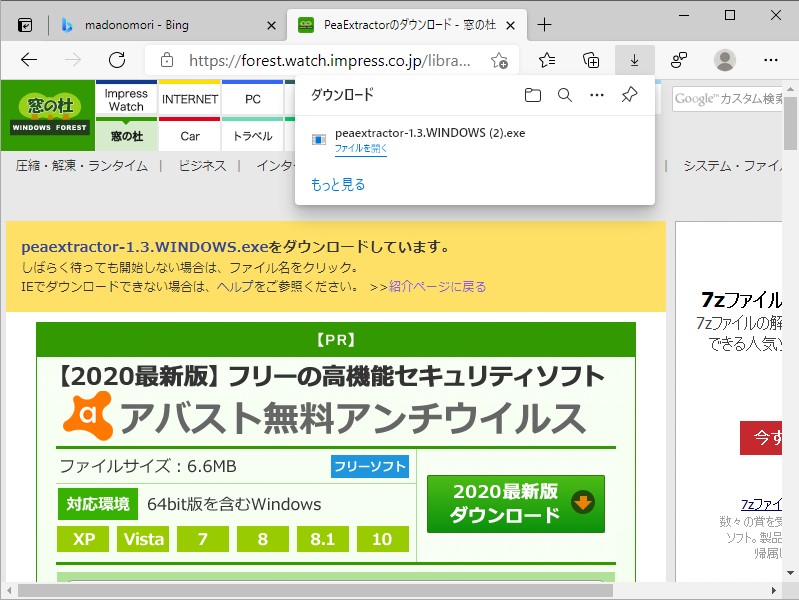Click もっと見る in downloads
This screenshot has width=799, height=600.
click(x=338, y=185)
